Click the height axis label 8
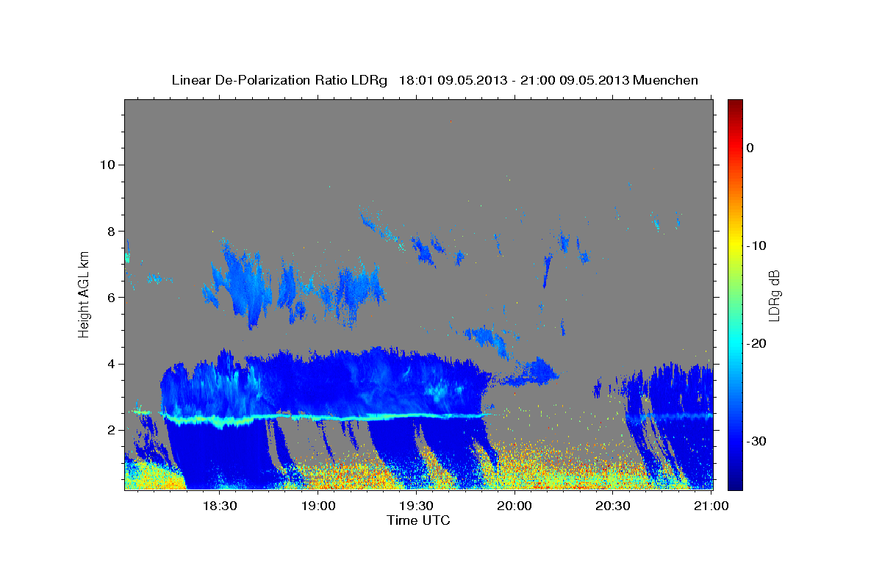 (x=111, y=231)
